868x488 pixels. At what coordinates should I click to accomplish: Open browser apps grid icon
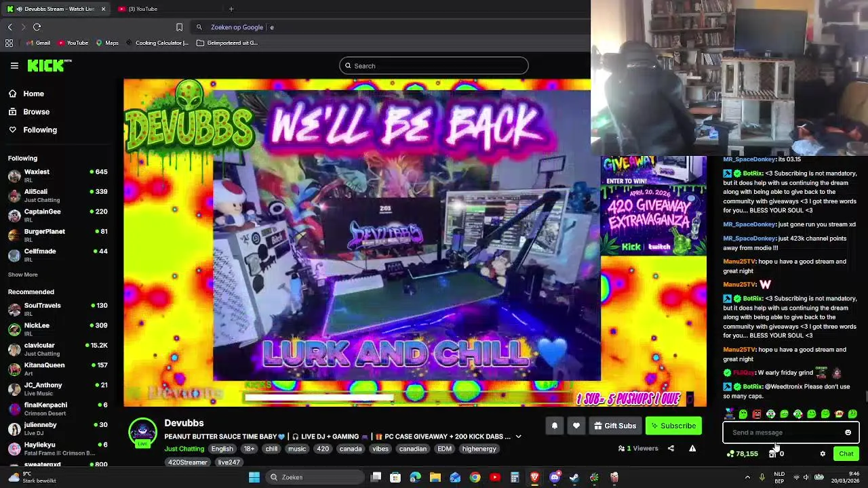9,43
